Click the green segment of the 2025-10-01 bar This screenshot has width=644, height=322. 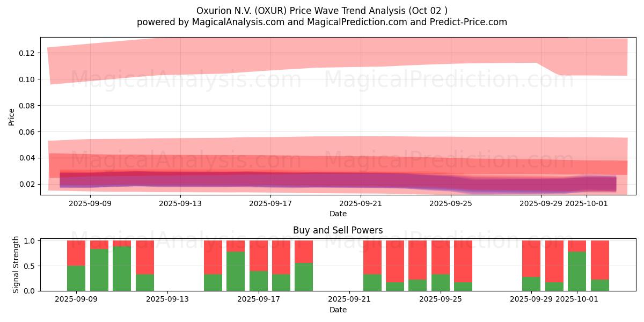pos(576,272)
